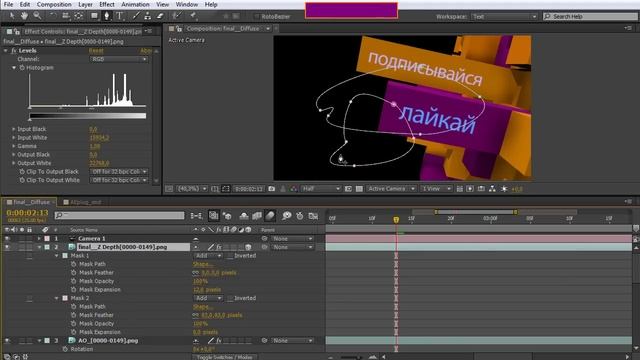Screen dimensions: 640x360
Task: Enable Draft 3D in the timeline
Action: [227, 216]
